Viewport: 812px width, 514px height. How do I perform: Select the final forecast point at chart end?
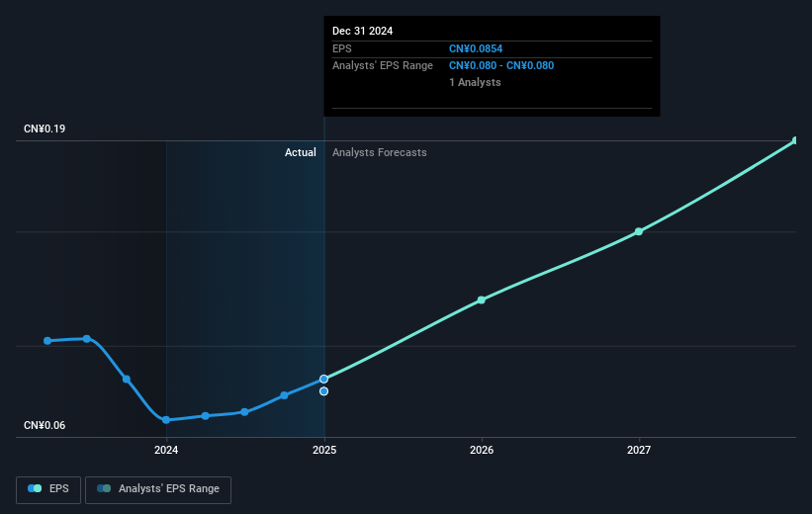point(795,140)
